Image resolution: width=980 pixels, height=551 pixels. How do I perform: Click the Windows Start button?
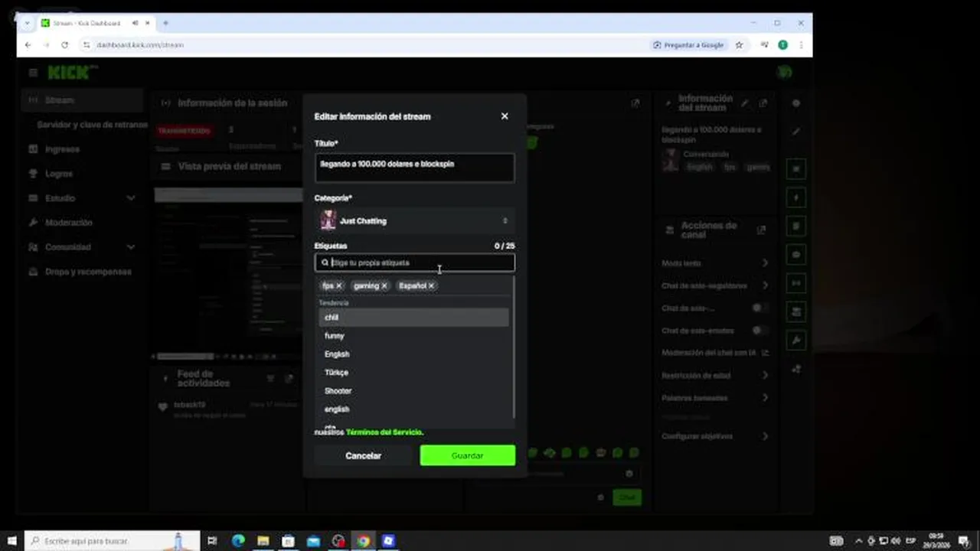[11, 541]
